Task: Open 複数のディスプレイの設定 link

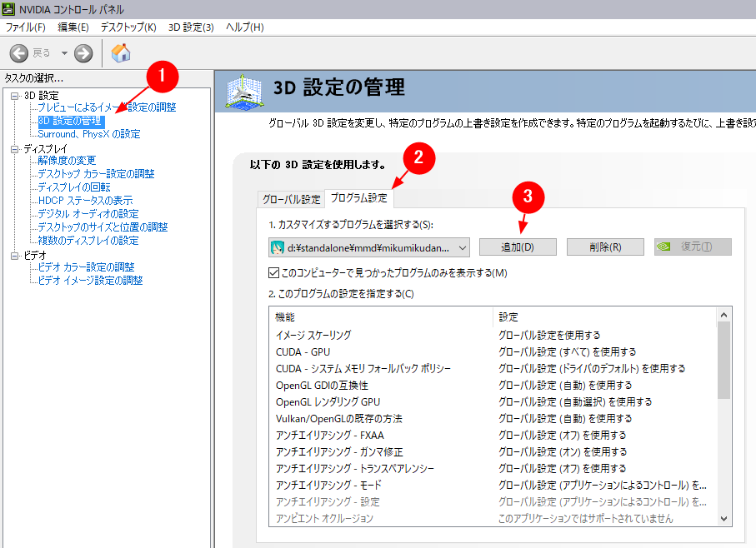Action: coord(88,241)
